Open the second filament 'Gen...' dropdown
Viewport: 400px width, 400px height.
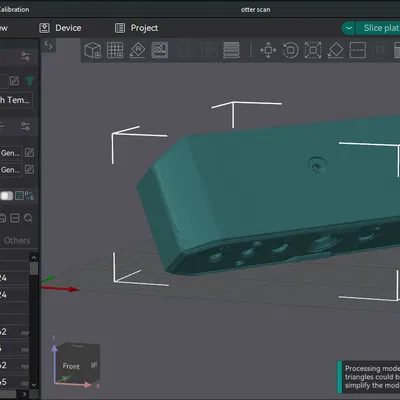click(x=11, y=170)
